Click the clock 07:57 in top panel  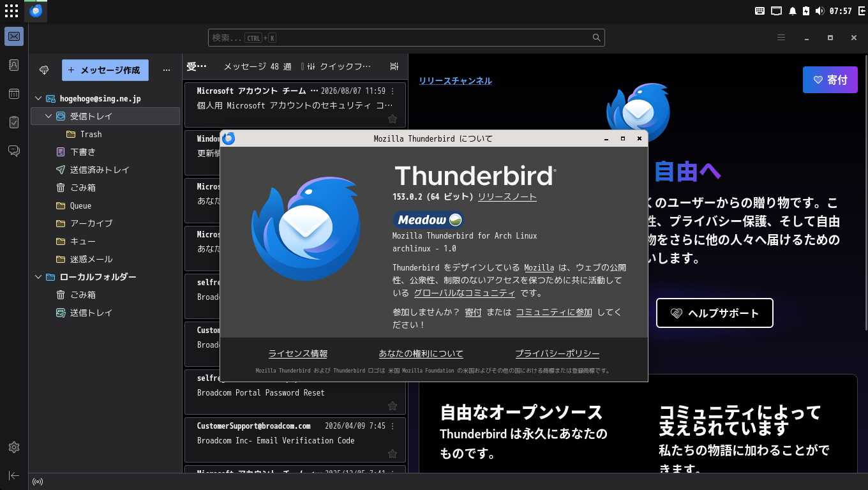(x=841, y=11)
